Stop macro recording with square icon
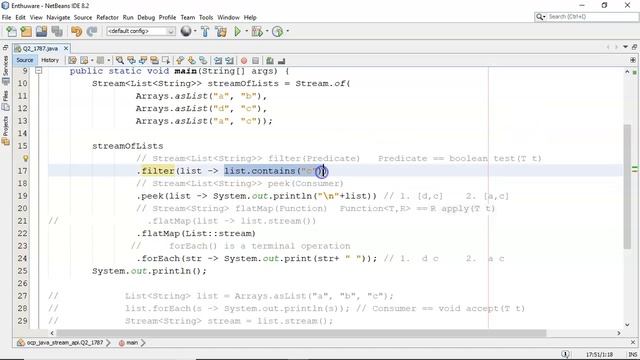The image size is (640, 360). tap(256, 60)
